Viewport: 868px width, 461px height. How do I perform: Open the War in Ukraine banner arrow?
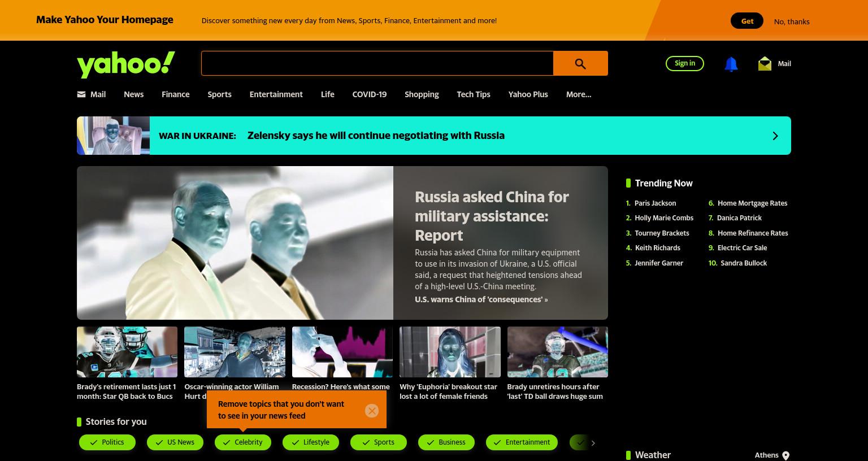tap(775, 136)
